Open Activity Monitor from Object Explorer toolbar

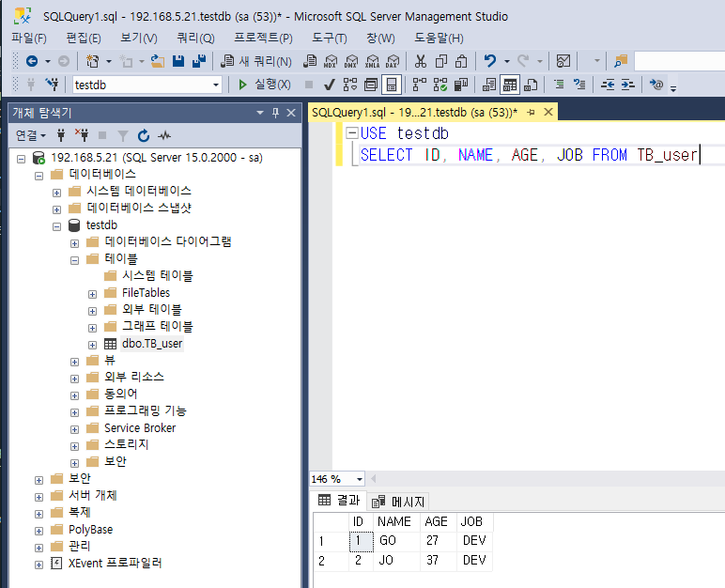164,135
